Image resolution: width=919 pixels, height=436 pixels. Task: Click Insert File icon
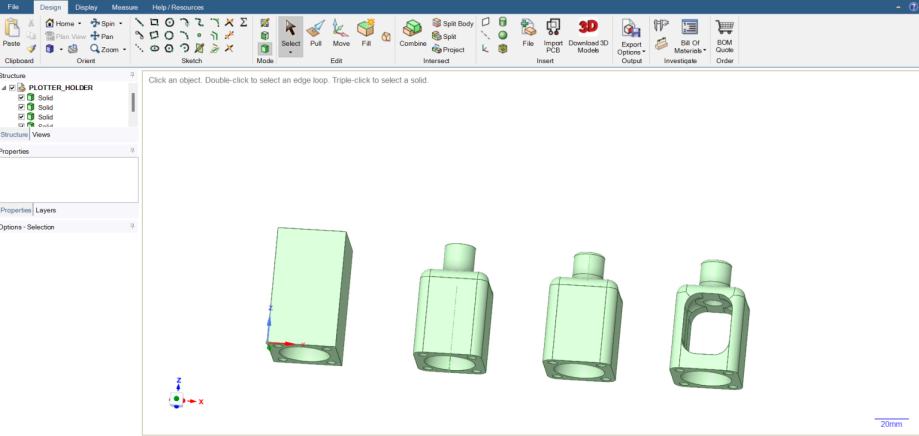point(528,33)
